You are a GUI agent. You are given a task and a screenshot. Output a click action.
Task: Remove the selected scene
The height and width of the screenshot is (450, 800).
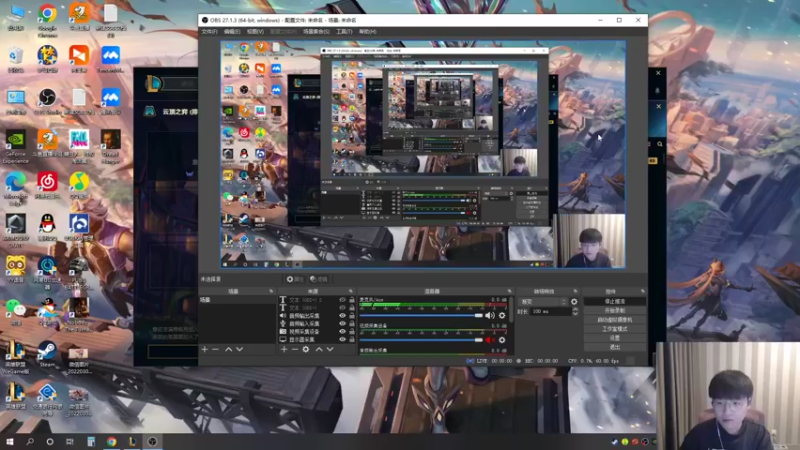pos(215,349)
